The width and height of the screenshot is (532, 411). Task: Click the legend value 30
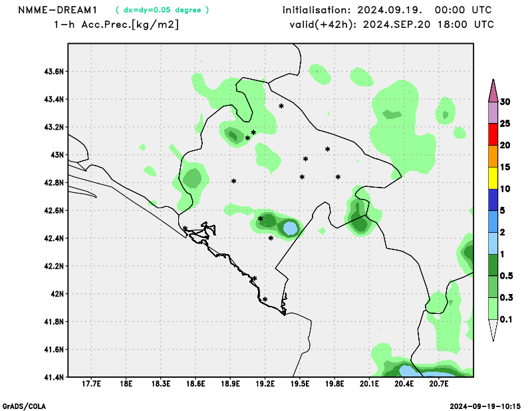[505, 102]
